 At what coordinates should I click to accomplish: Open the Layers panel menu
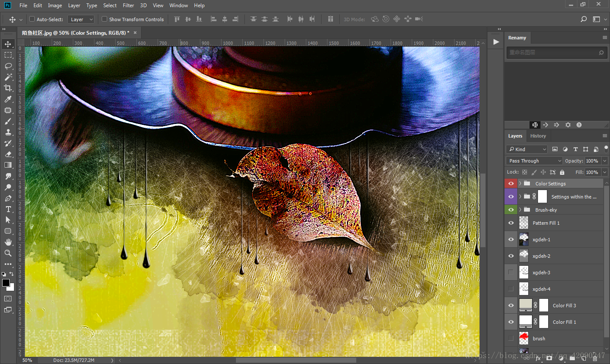point(604,135)
